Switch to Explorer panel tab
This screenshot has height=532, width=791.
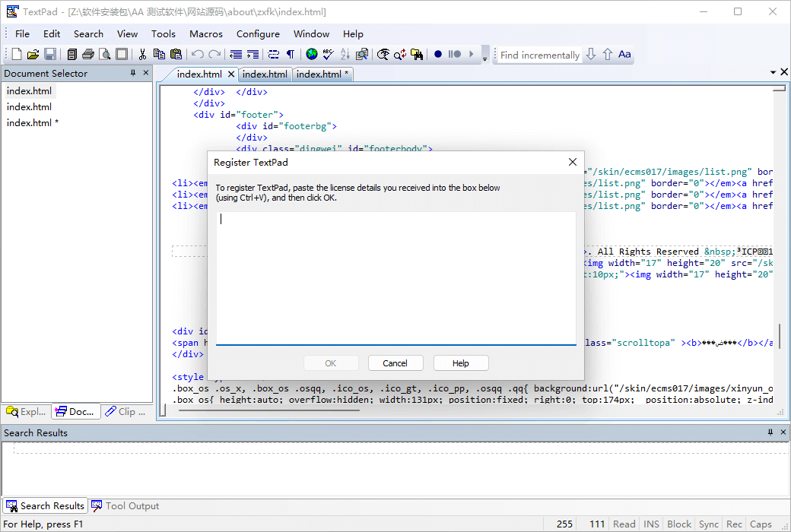click(x=26, y=411)
